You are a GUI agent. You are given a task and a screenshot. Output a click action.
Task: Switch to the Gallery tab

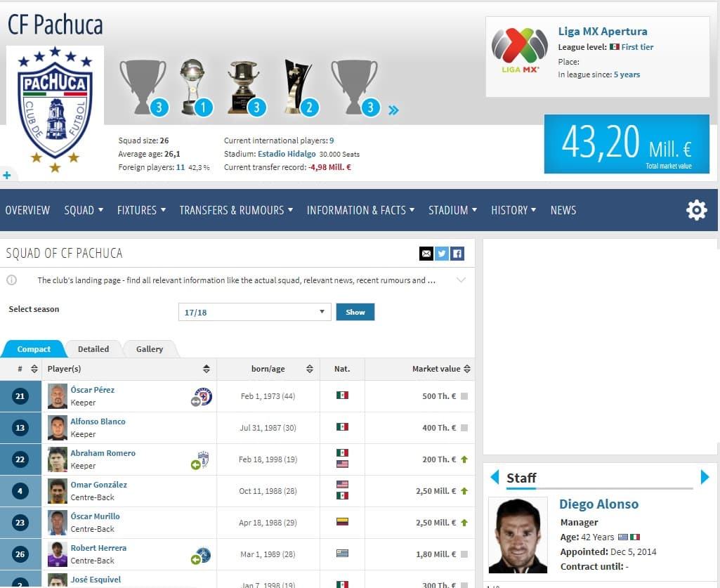150,349
